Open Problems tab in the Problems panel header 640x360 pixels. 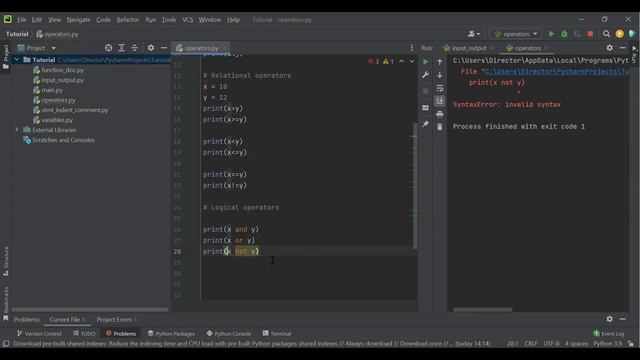click(26, 320)
